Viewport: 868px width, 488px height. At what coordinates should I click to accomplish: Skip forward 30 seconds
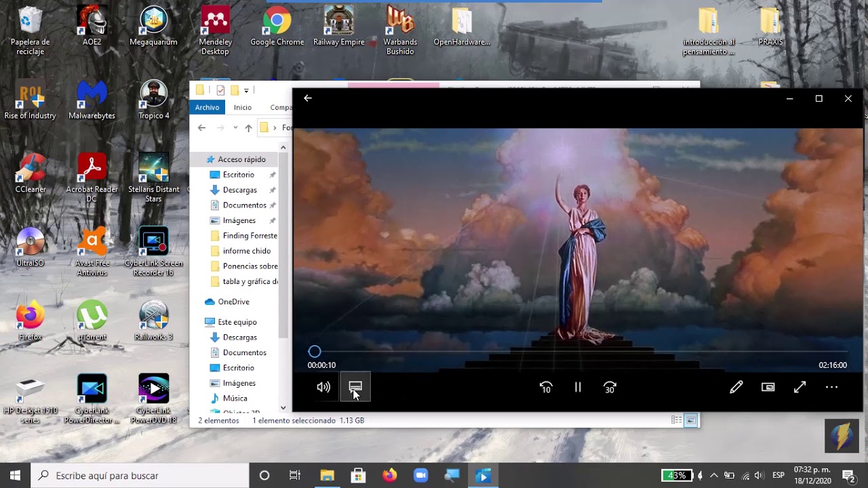pos(610,387)
